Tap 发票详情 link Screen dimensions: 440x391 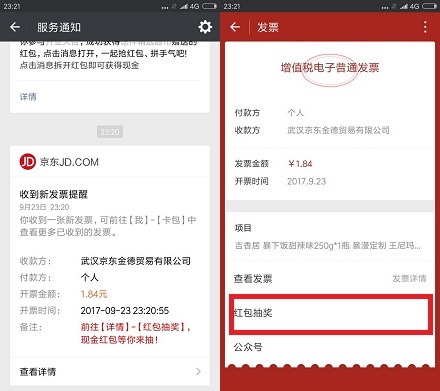pyautogui.click(x=409, y=278)
